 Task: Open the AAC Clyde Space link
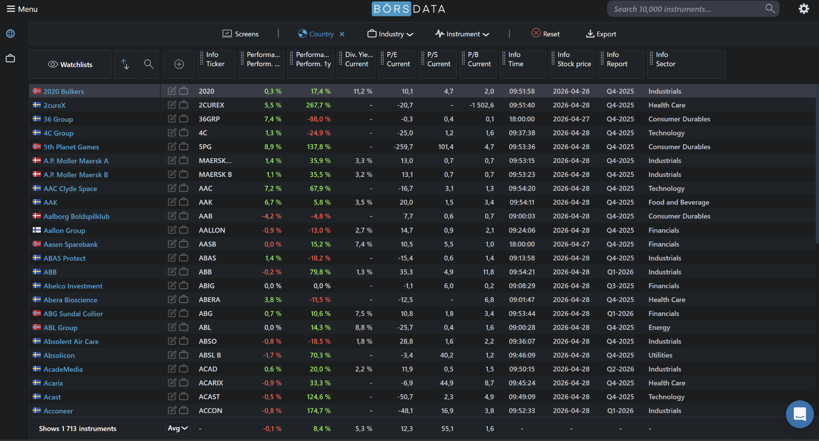[70, 189]
